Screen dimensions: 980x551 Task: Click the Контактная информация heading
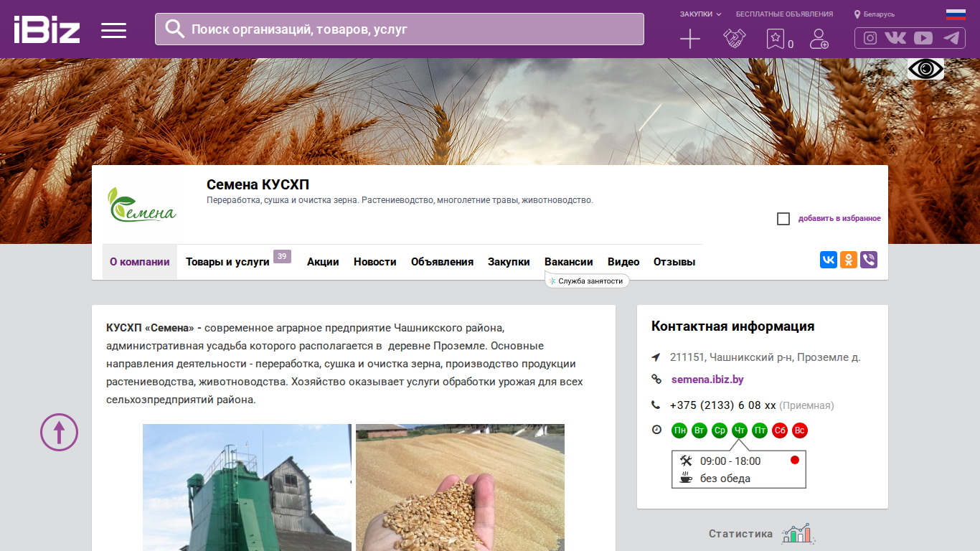click(x=733, y=326)
